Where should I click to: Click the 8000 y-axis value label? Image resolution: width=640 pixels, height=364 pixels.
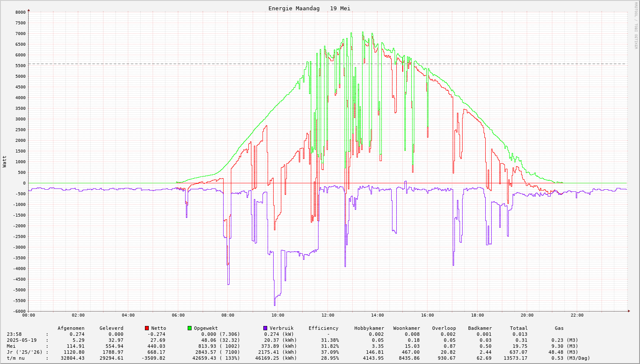(20, 12)
